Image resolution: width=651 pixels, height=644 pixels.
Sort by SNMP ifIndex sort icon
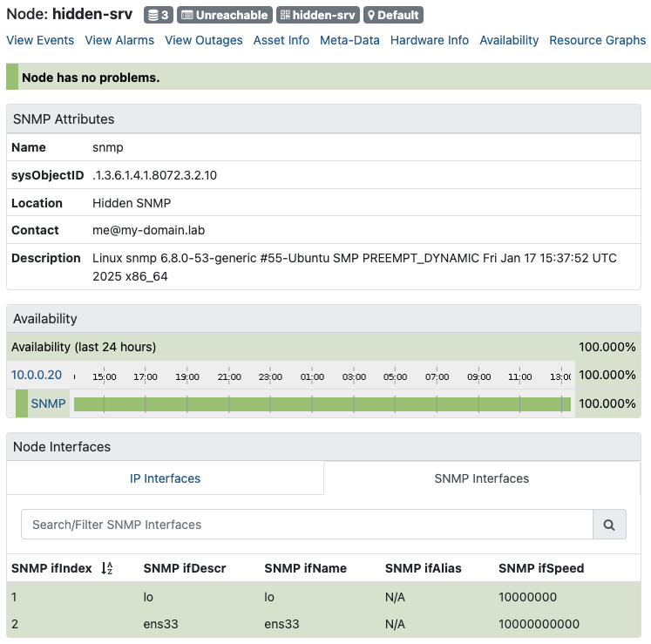coord(107,568)
